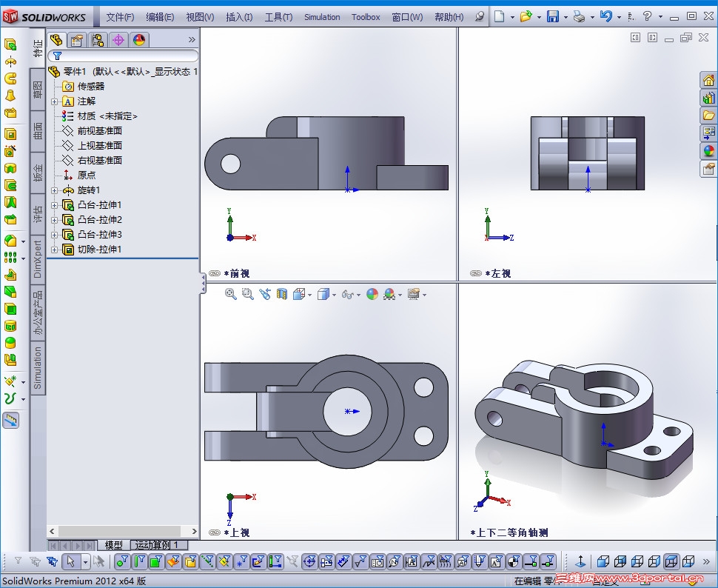This screenshot has height=588, width=718.
Task: Open the Toolbox menu
Action: tap(366, 17)
